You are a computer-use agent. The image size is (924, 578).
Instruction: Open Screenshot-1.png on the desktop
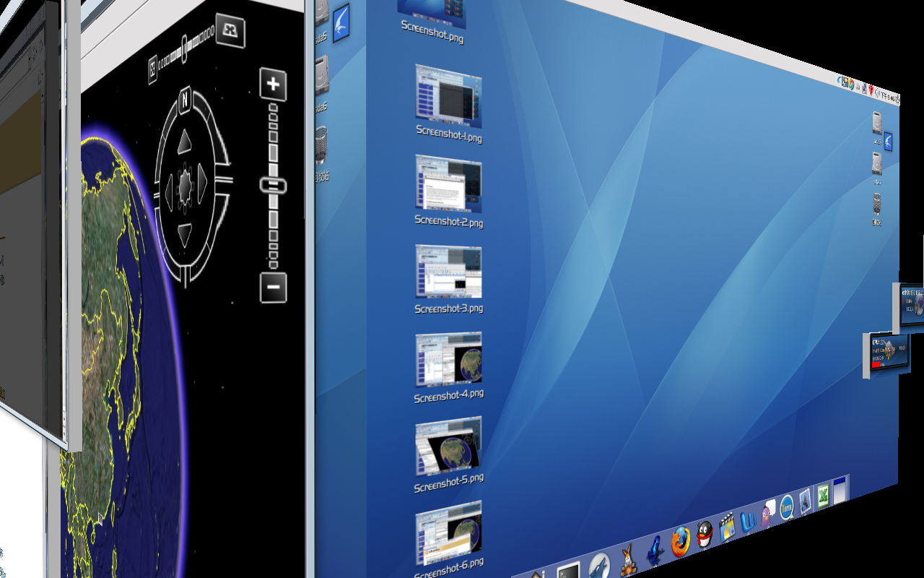click(x=448, y=103)
